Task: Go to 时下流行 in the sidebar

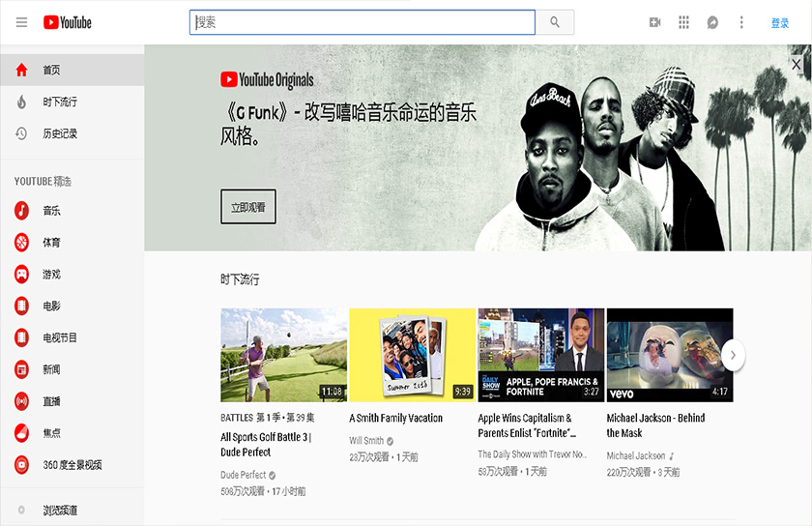Action: tap(59, 102)
